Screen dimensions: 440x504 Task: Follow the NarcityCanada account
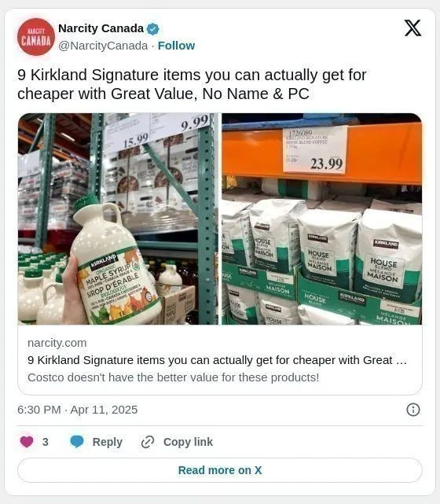click(176, 46)
